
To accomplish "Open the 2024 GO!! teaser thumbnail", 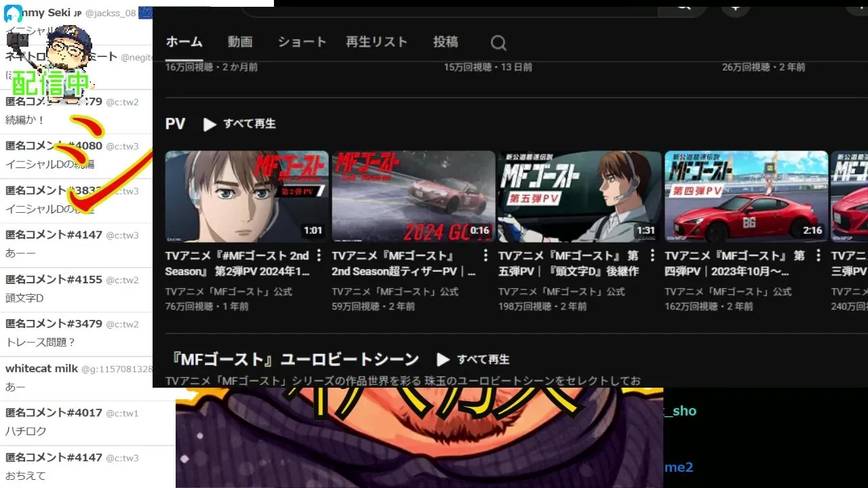I will [413, 197].
